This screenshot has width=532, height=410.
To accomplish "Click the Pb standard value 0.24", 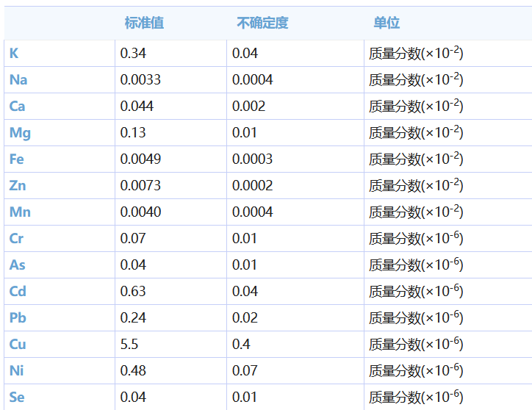I will 133,318.
